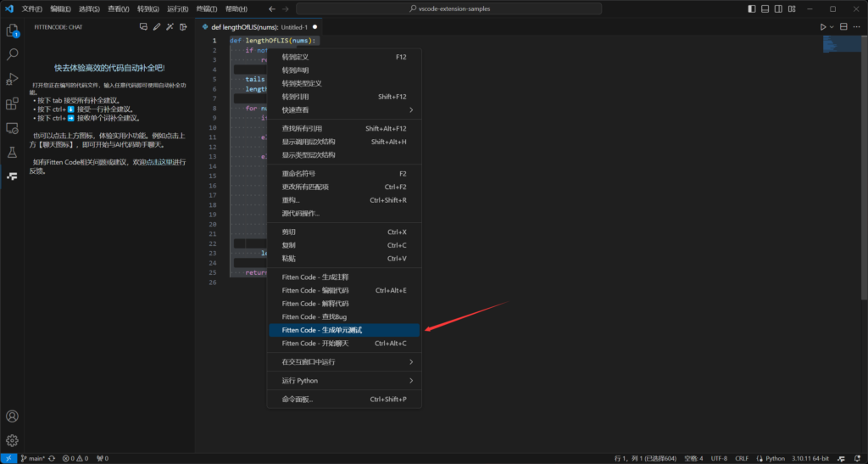This screenshot has height=464, width=868.
Task: Open the Extensions view
Action: [13, 103]
